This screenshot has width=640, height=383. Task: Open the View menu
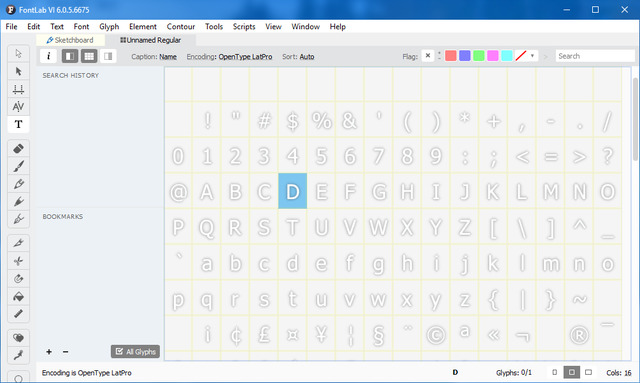(273, 27)
